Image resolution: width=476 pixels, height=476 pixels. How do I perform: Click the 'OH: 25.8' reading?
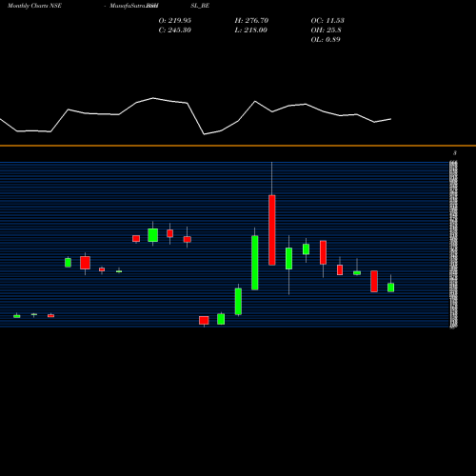[x=326, y=30]
